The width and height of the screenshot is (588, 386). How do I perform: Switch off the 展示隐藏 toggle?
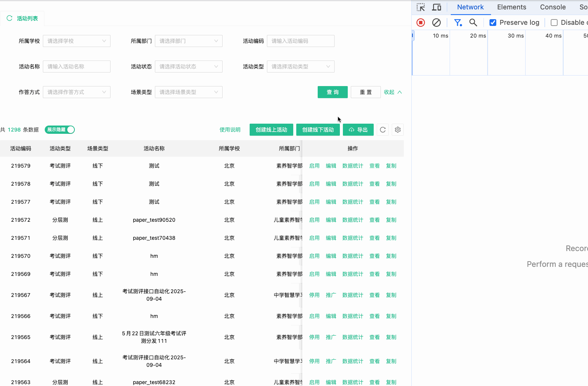tap(59, 130)
